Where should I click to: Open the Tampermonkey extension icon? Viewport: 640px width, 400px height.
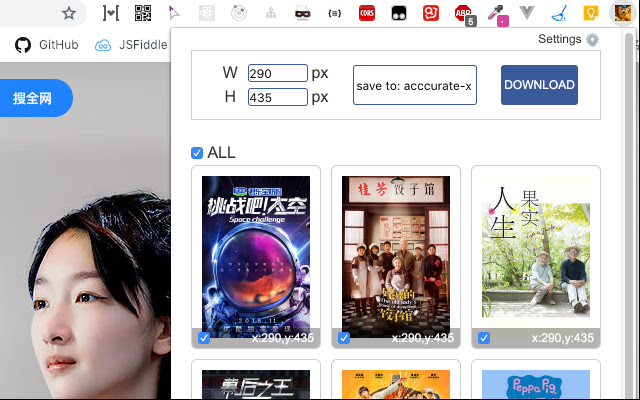tap(399, 13)
